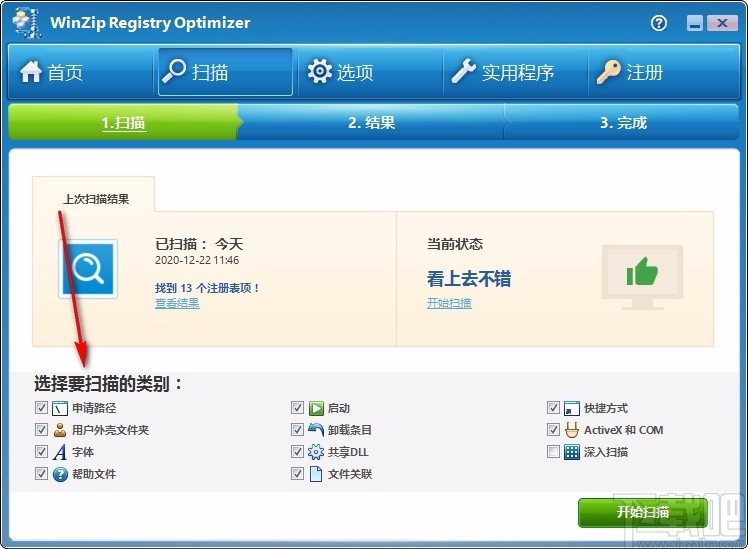This screenshot has width=748, height=549.
Task: Click the 开始扫描 link under 看上去不错
Action: (x=449, y=303)
